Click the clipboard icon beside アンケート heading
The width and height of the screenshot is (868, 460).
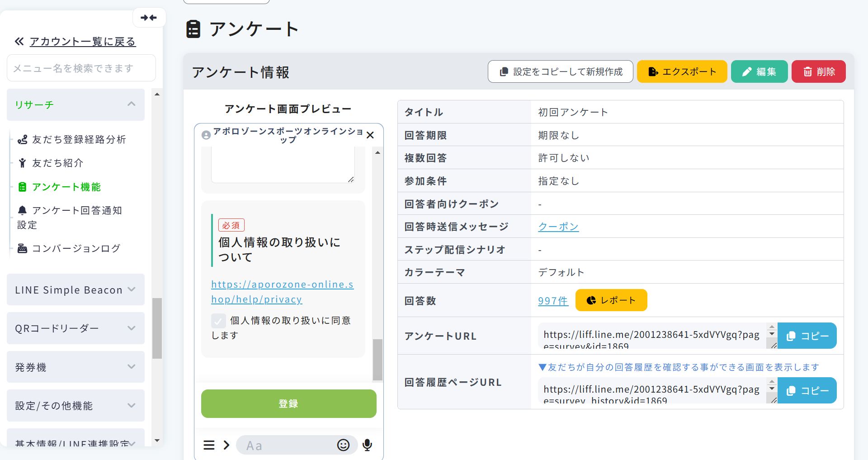193,29
